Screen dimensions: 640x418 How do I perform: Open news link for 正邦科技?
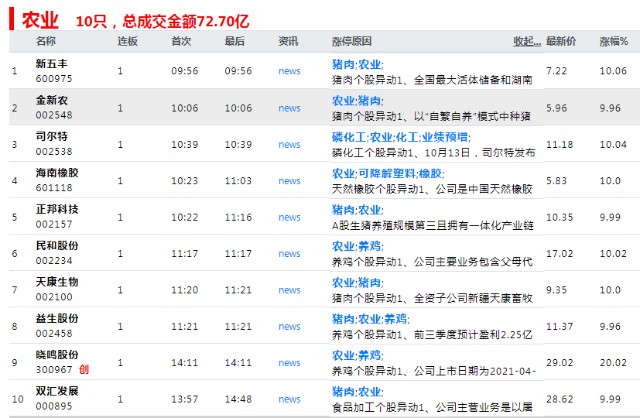pos(289,217)
